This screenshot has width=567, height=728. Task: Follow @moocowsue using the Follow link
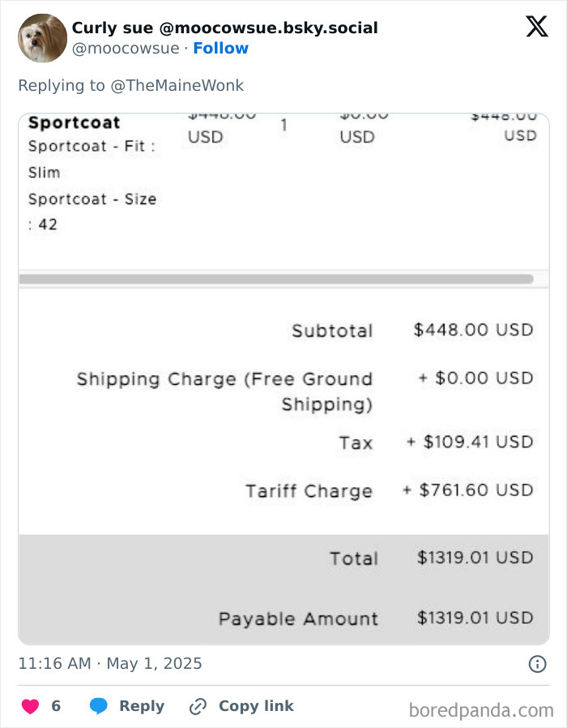pyautogui.click(x=221, y=49)
